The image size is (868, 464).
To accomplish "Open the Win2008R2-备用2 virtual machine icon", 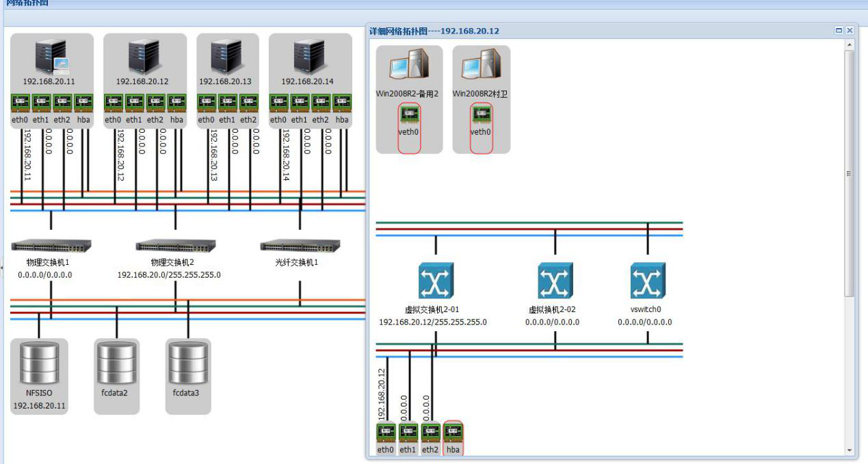I will click(x=408, y=66).
